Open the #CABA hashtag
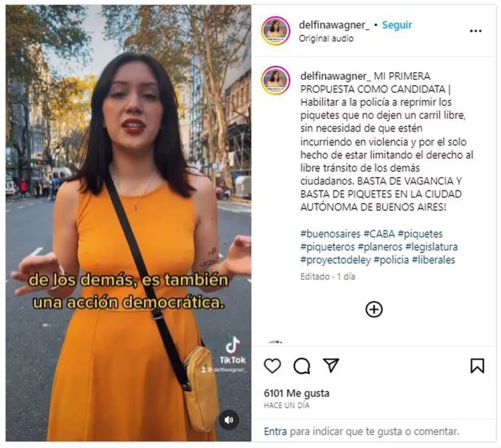 click(x=379, y=234)
